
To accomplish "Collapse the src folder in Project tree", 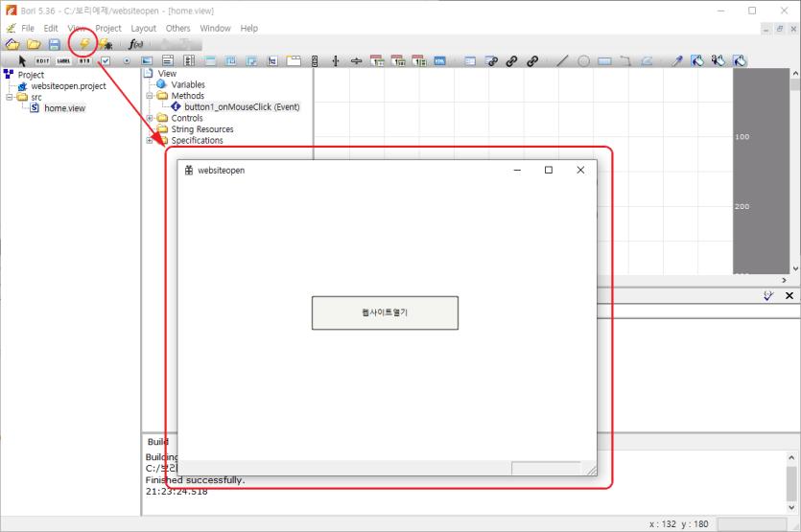I will click(10, 97).
